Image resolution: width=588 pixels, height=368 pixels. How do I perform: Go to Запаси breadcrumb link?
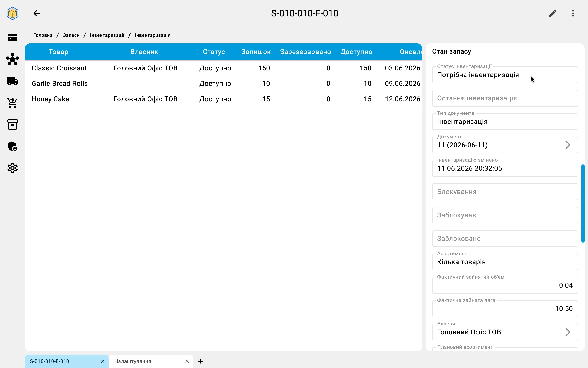pos(71,35)
